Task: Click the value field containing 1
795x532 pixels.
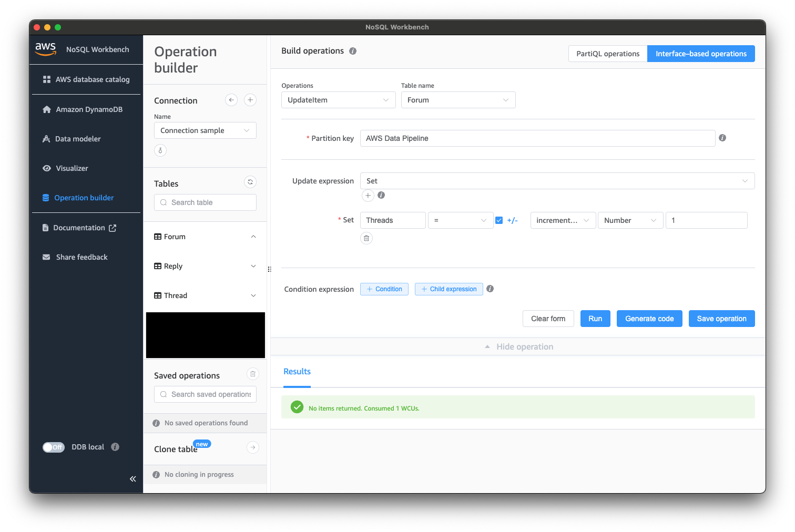Action: coord(706,220)
